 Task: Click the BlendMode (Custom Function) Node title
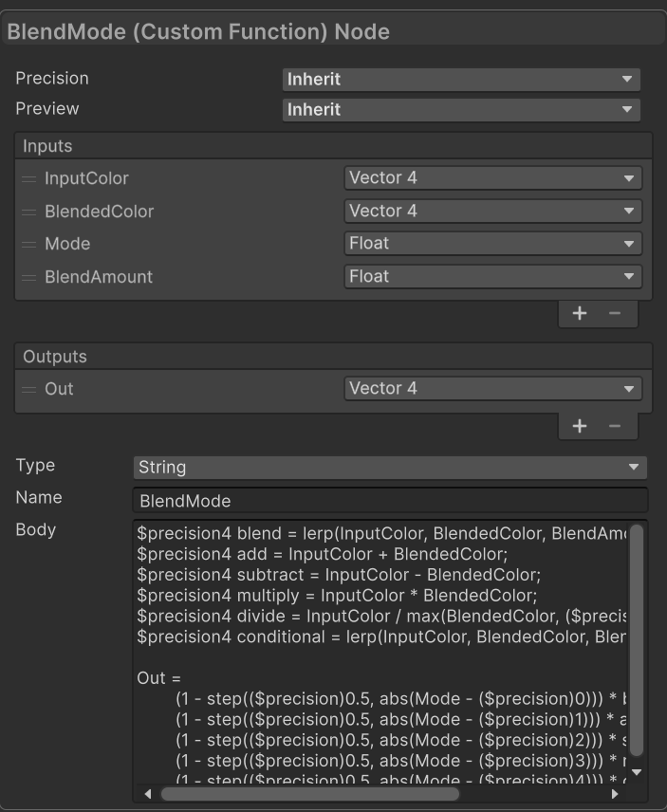coord(198,32)
